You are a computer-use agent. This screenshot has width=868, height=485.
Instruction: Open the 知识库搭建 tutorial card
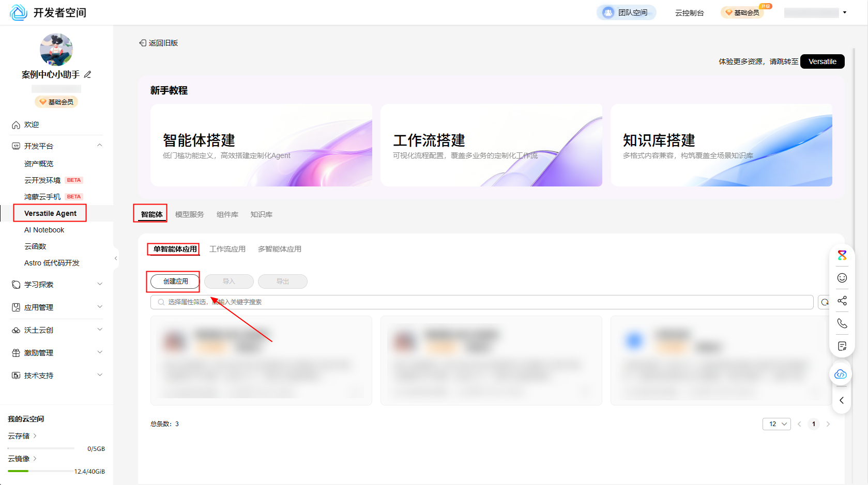(721, 145)
